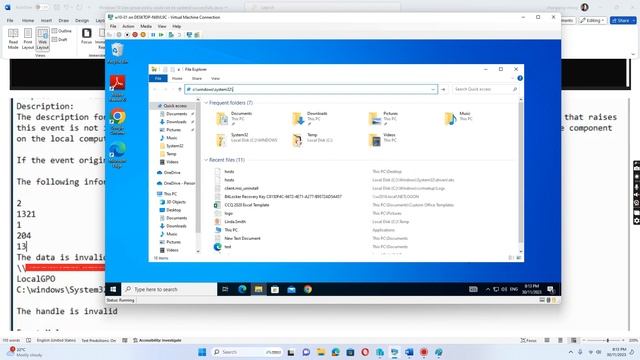Open the Editing mode dropdown in Word
Screen dimensions: 640x360
pos(593,20)
